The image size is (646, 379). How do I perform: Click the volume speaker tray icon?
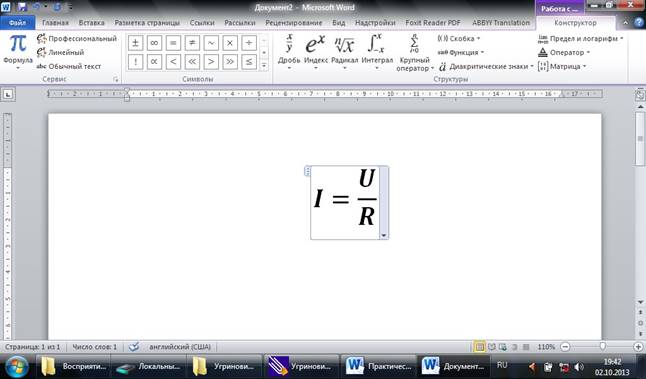click(x=579, y=367)
